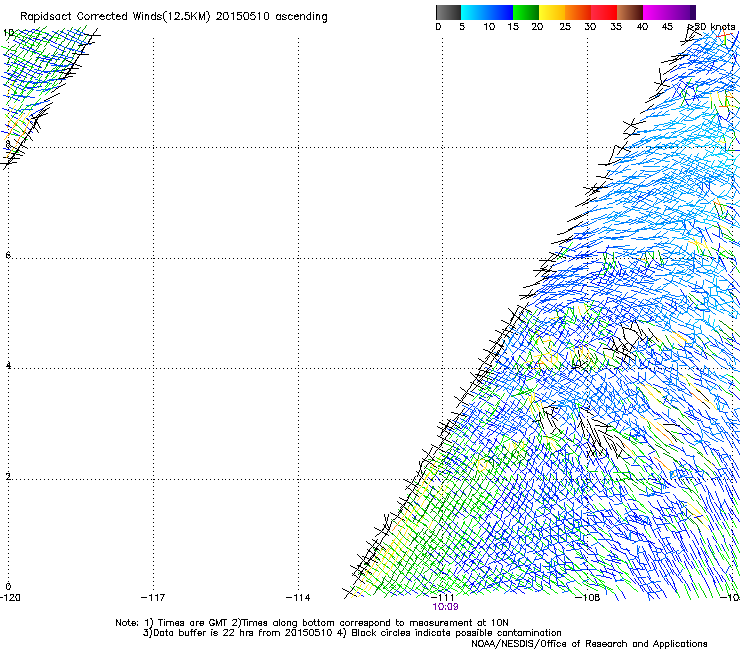Click the '>50 knots' legend label

(711, 27)
